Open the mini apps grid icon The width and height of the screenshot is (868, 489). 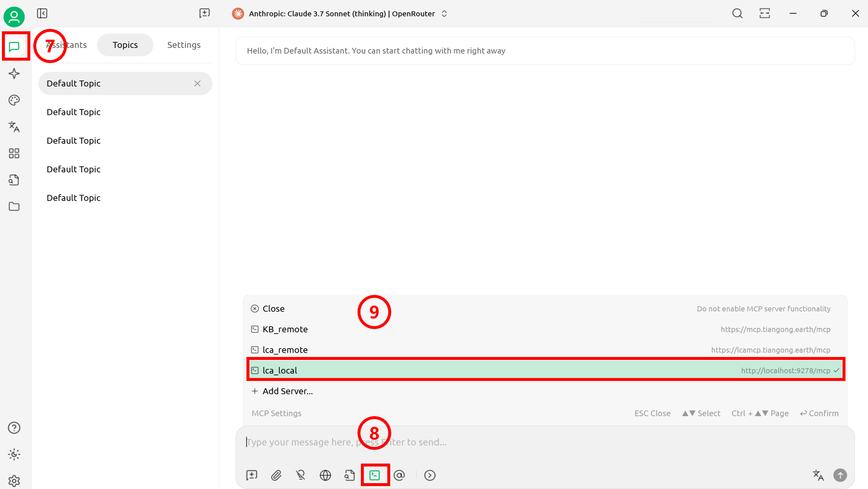[14, 154]
